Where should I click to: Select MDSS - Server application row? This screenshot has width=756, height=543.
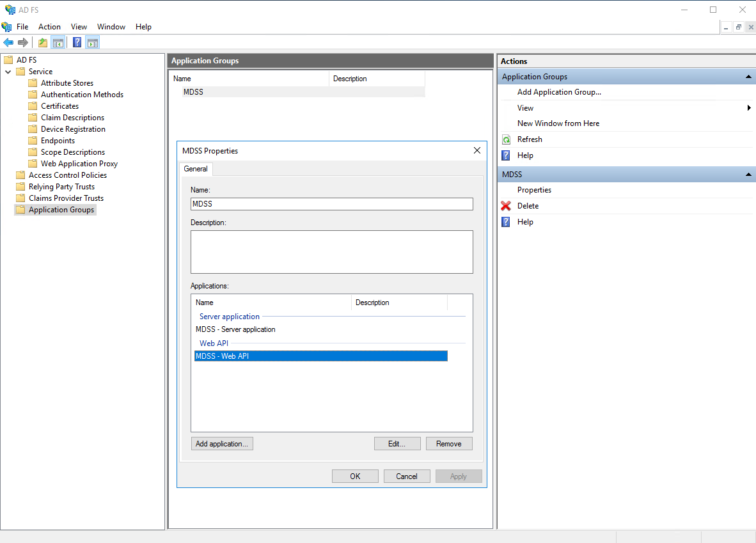click(x=320, y=329)
